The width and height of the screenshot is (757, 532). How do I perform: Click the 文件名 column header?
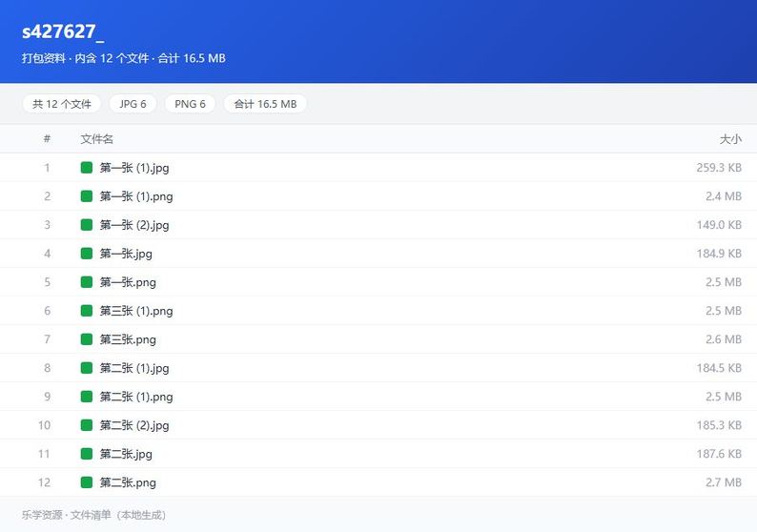click(96, 139)
